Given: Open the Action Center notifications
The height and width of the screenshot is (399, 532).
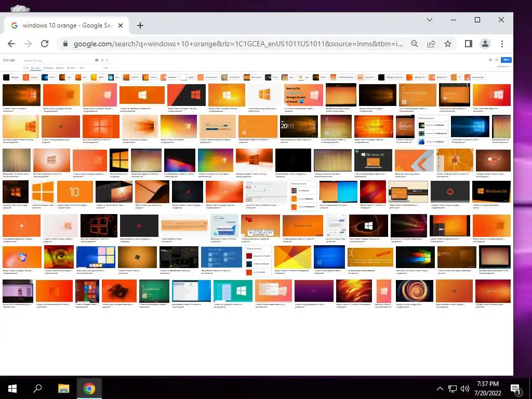Looking at the screenshot, I should [x=516, y=389].
